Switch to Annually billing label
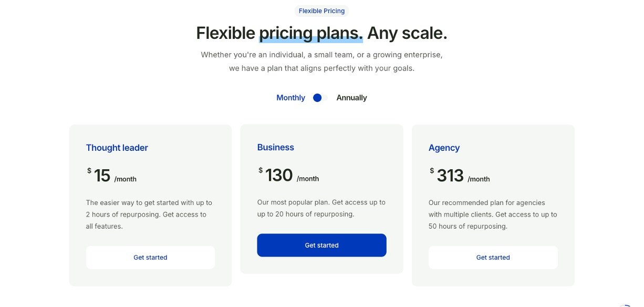 [351, 98]
